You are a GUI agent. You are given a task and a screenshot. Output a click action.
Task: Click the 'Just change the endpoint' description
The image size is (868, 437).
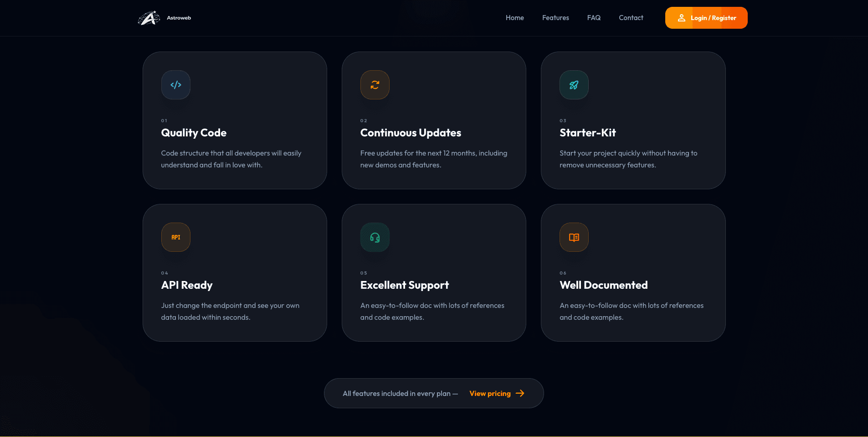pyautogui.click(x=230, y=312)
